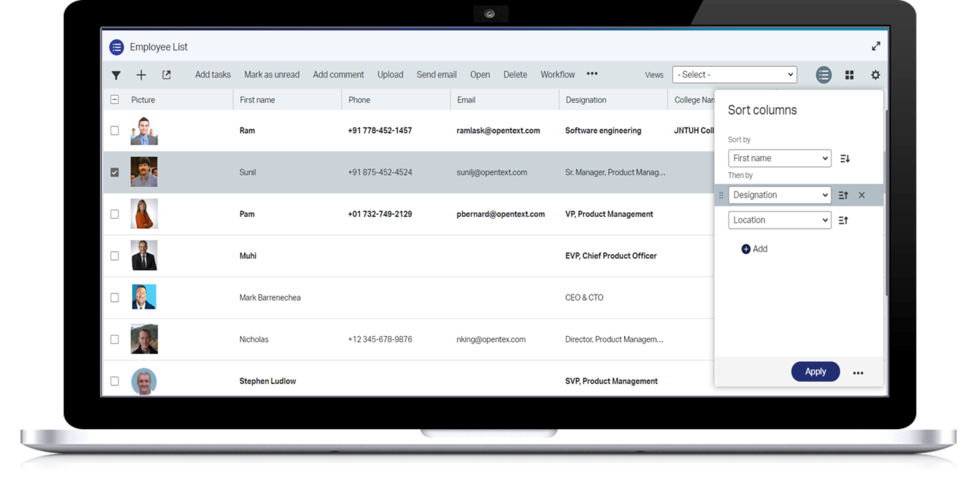Click the Employee List header icon
980x479 pixels.
117,47
